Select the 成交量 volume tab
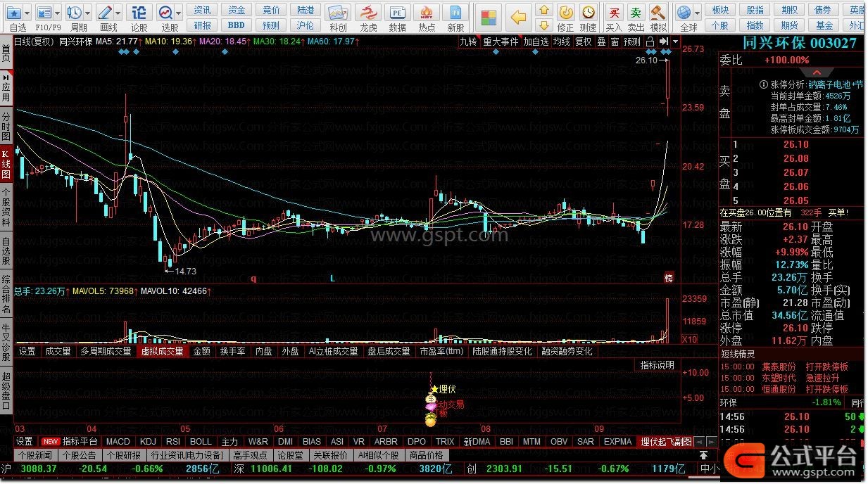Viewport: 868px width, 484px height. pos(58,351)
